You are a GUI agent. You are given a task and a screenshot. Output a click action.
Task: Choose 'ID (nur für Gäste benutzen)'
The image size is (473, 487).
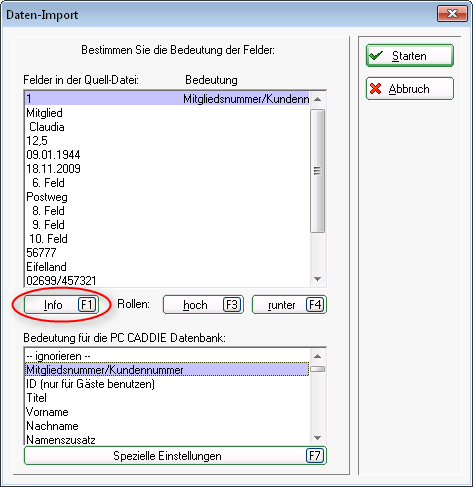[x=167, y=384]
